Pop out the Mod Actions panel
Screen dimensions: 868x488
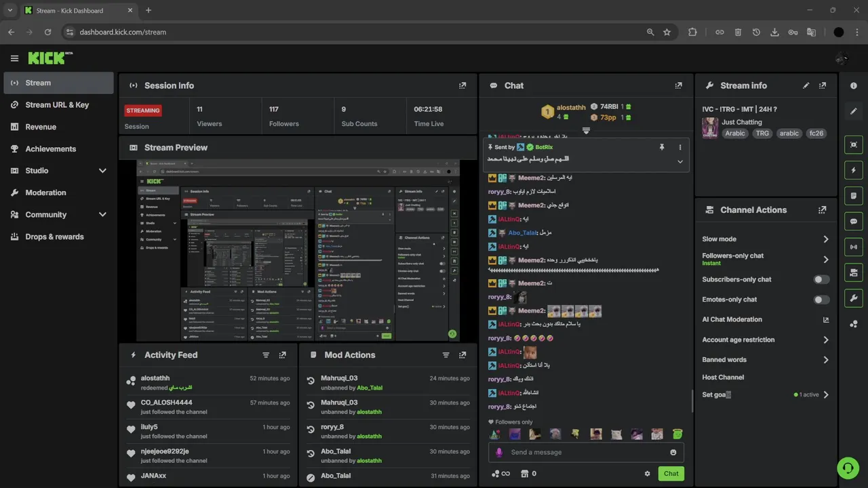[462, 354]
